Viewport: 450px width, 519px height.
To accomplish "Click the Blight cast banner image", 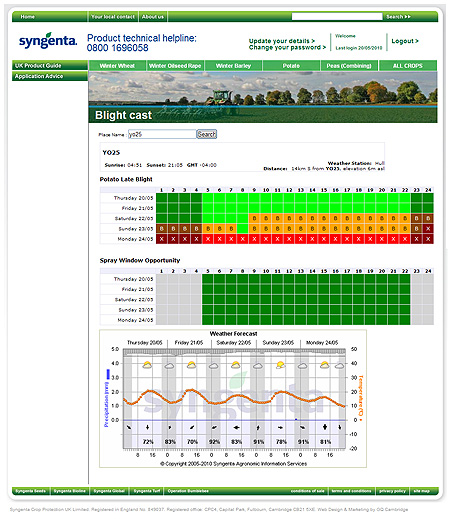I will (x=263, y=97).
